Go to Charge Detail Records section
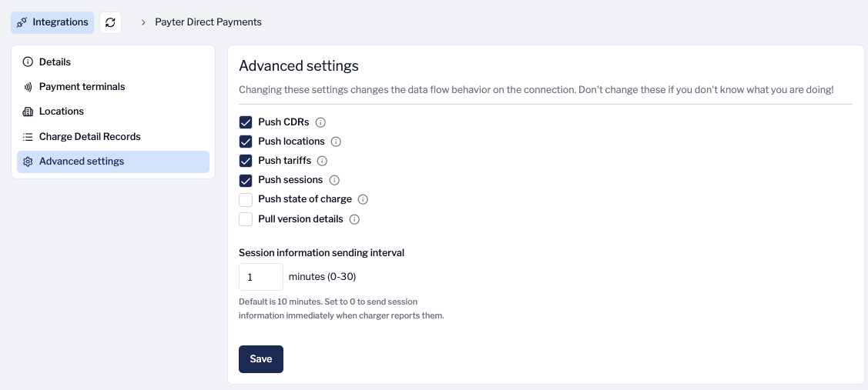The width and height of the screenshot is (868, 390). tap(89, 137)
